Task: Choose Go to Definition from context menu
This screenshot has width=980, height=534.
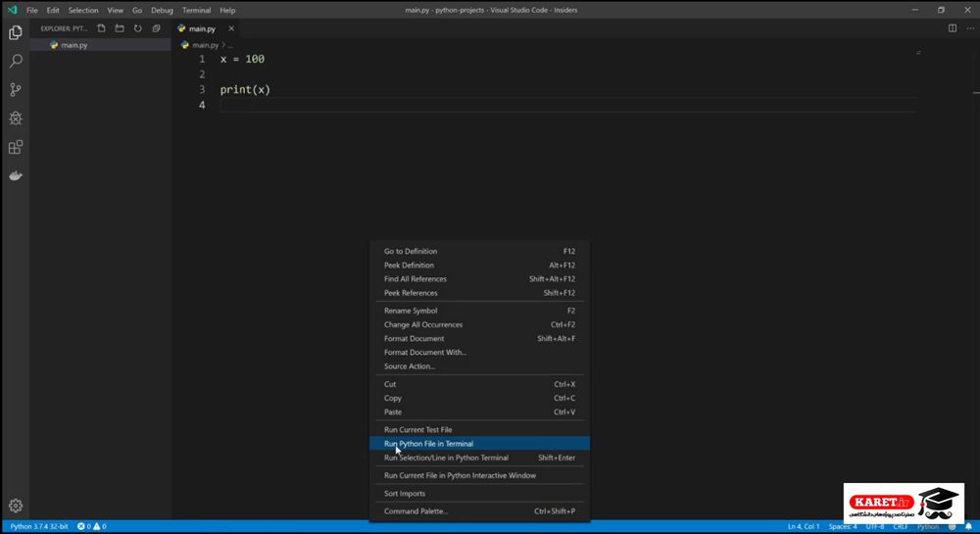Action: click(x=479, y=251)
